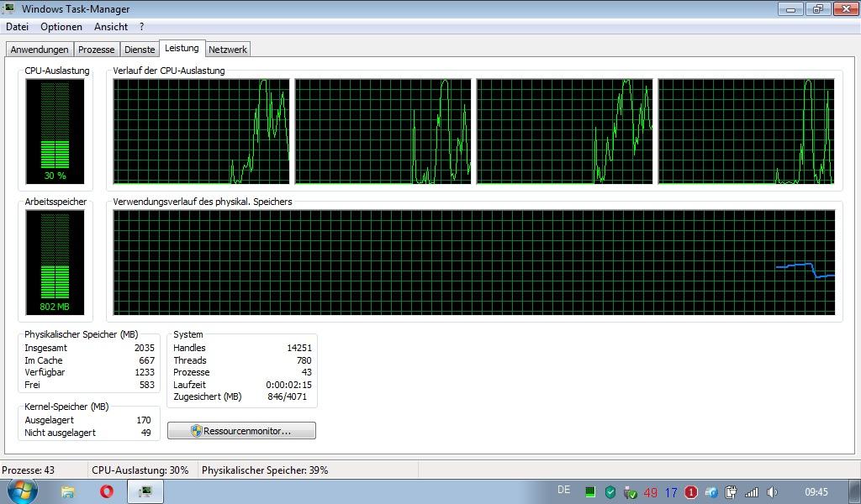861x504 pixels.
Task: Click the 'Zugesichert (MB)' label
Action: [x=207, y=396]
